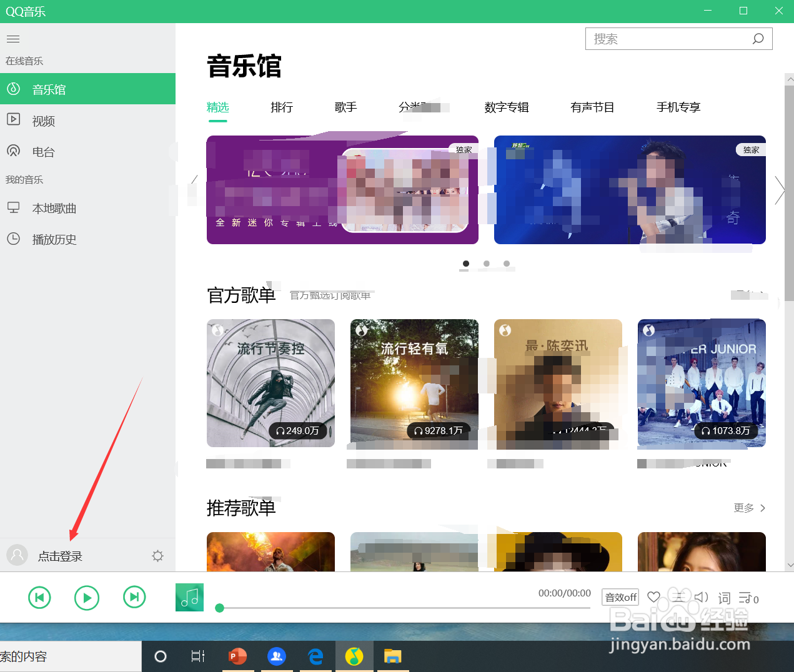Select the first carousel dot

[466, 264]
